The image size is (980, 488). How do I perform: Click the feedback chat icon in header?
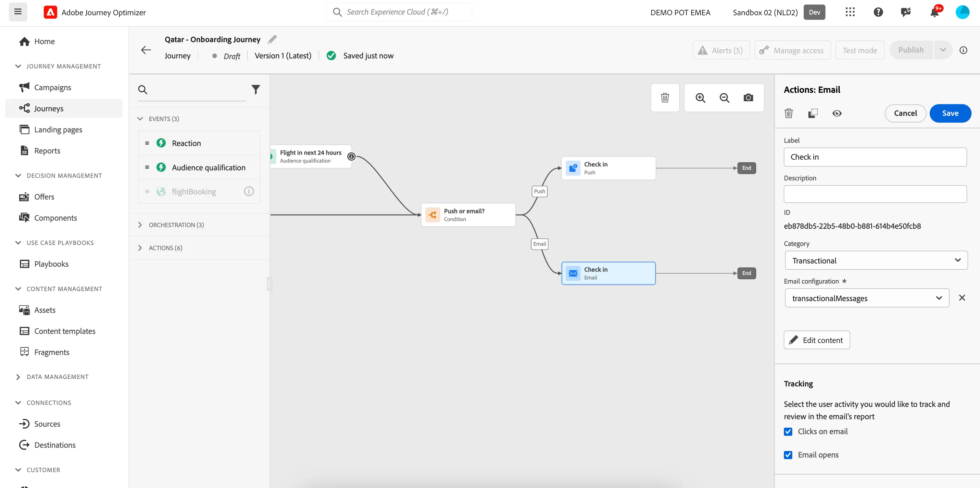tap(906, 12)
